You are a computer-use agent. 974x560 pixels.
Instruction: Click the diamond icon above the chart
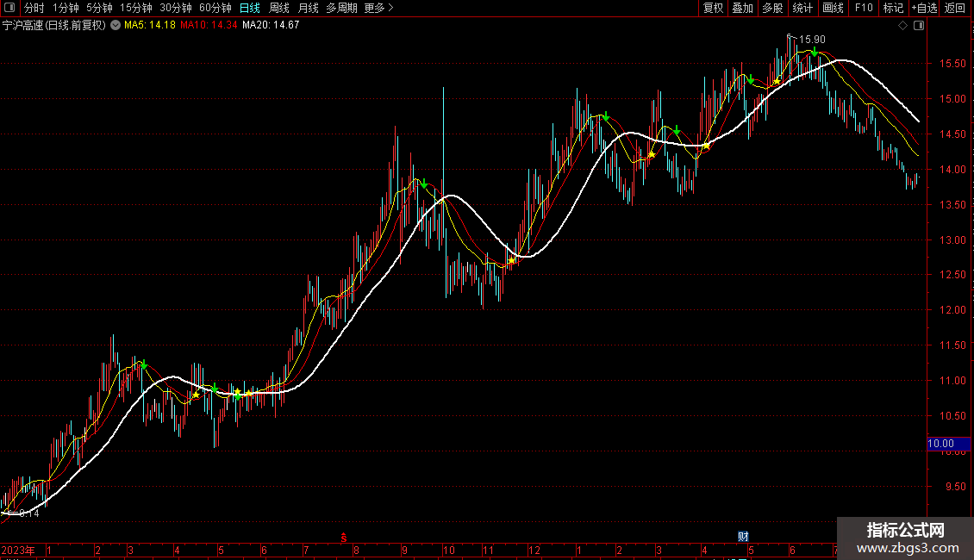tap(903, 26)
